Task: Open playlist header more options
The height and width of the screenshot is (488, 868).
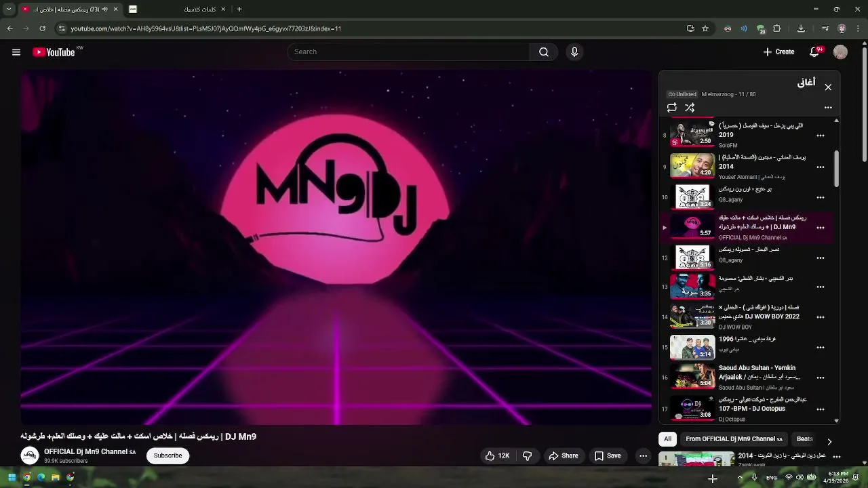Action: coord(828,108)
